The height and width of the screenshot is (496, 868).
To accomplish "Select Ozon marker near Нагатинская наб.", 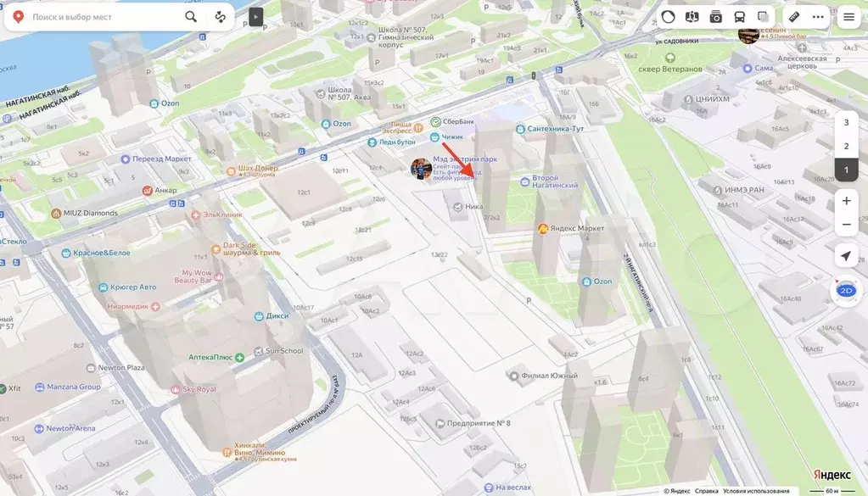I will pyautogui.click(x=154, y=103).
